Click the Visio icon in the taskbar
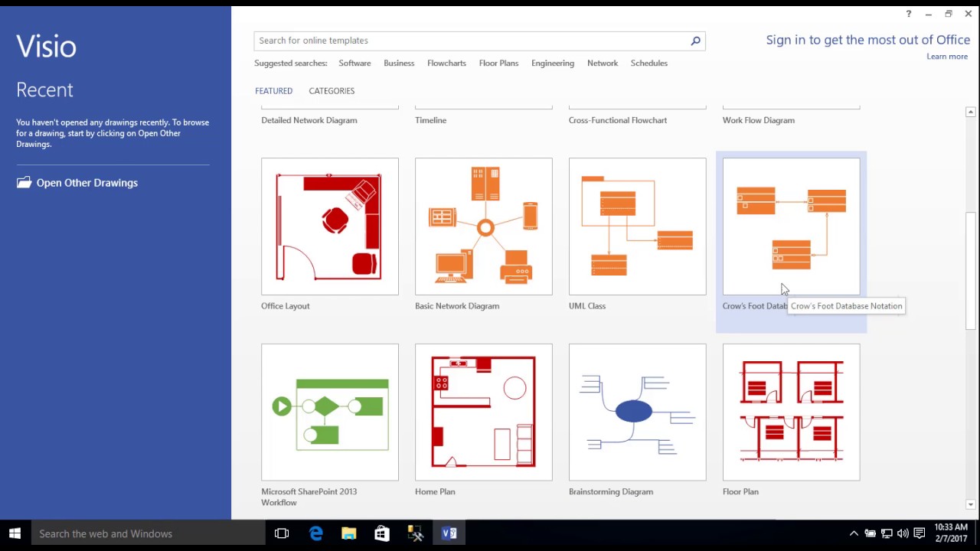Screen dimensions: 980x551 tap(449, 533)
